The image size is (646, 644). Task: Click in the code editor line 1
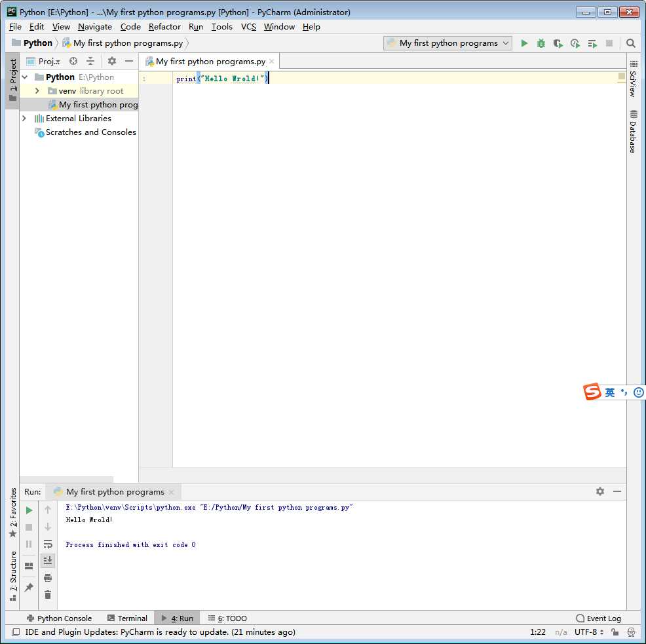click(399, 78)
